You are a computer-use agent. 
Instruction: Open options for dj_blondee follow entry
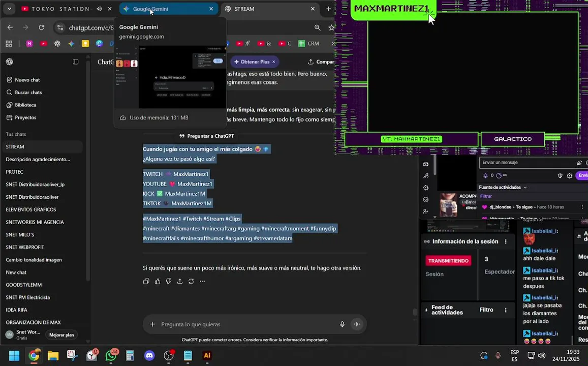(582, 207)
